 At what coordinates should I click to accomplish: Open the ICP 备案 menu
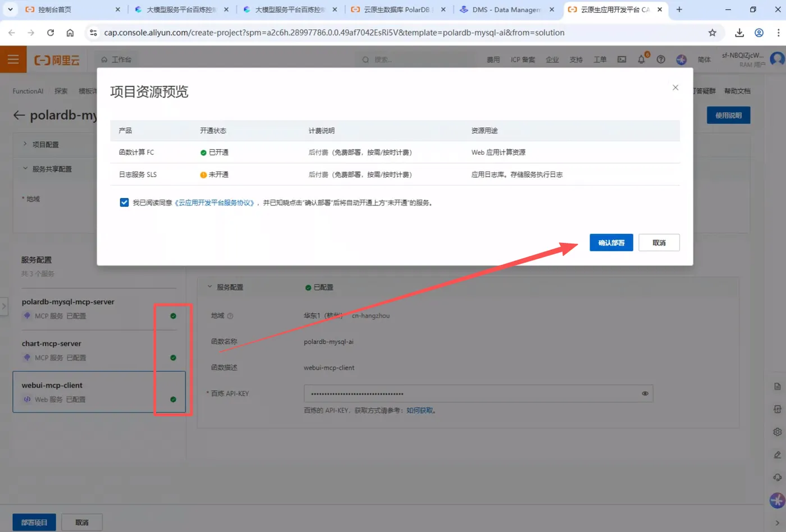[523, 59]
